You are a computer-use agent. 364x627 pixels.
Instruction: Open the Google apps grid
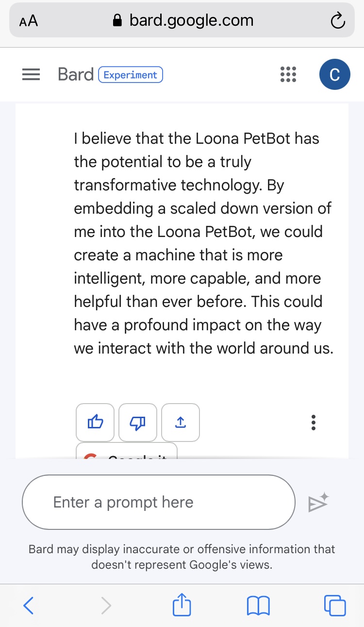[288, 75]
